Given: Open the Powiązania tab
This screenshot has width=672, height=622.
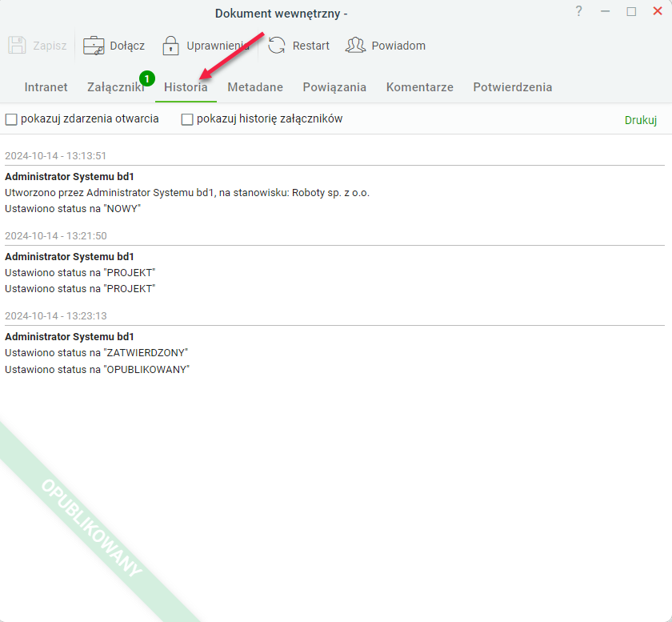Looking at the screenshot, I should tap(334, 87).
